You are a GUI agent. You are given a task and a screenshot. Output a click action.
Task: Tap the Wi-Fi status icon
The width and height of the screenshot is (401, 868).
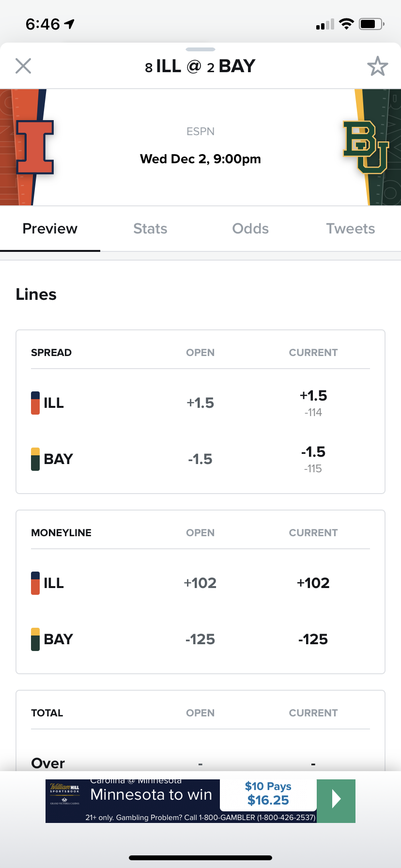pos(346,24)
